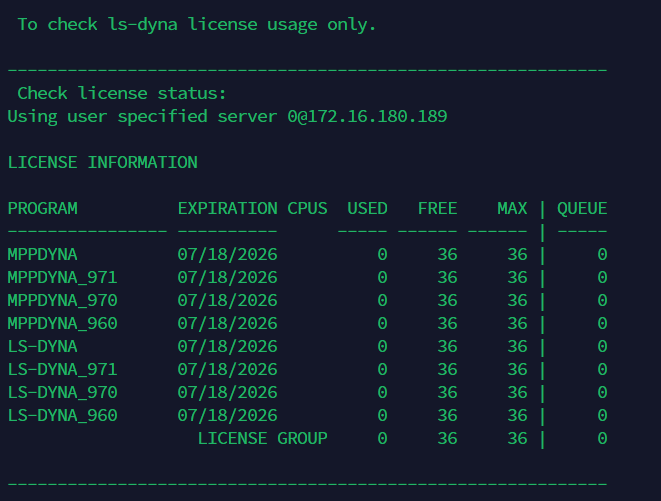Click the USED value for MPPDYNA_960
Viewport: 661px width, 501px height.
click(x=382, y=323)
